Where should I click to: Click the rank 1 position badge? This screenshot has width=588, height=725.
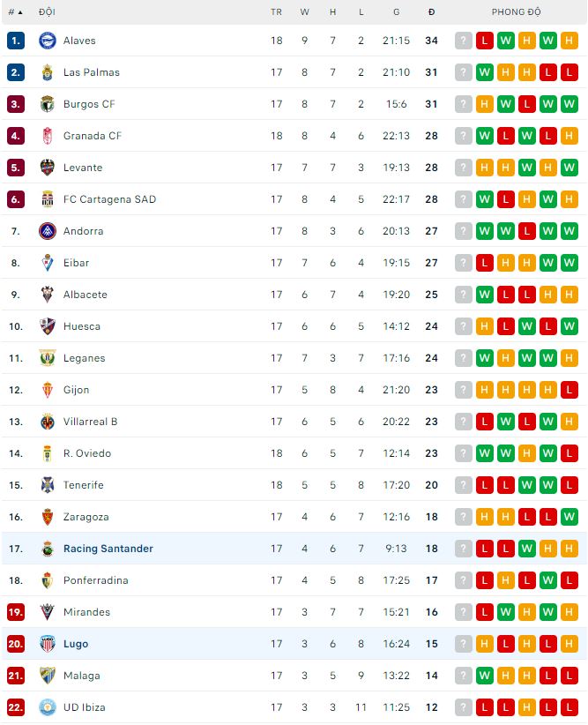pyautogui.click(x=15, y=41)
